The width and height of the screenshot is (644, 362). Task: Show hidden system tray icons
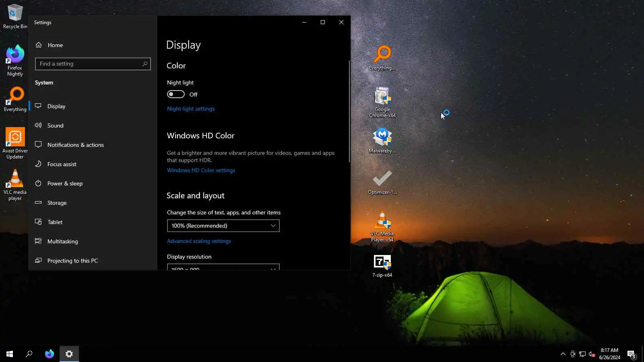(563, 354)
